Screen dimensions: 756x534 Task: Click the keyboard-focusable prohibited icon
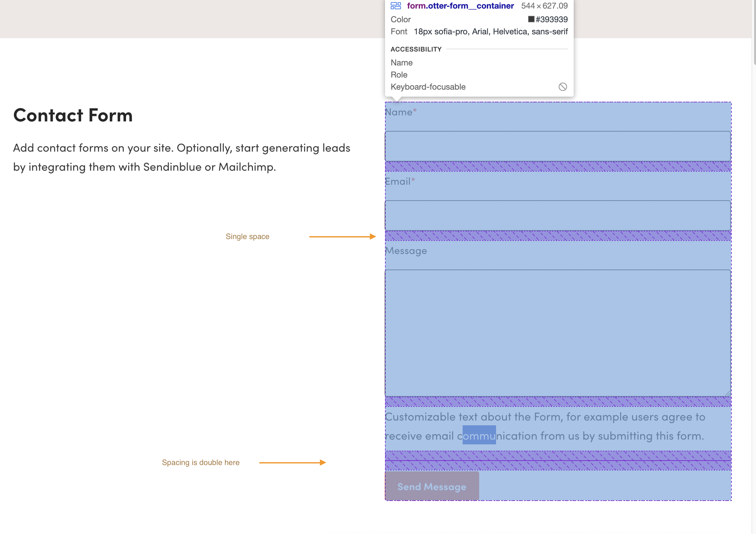pyautogui.click(x=563, y=86)
